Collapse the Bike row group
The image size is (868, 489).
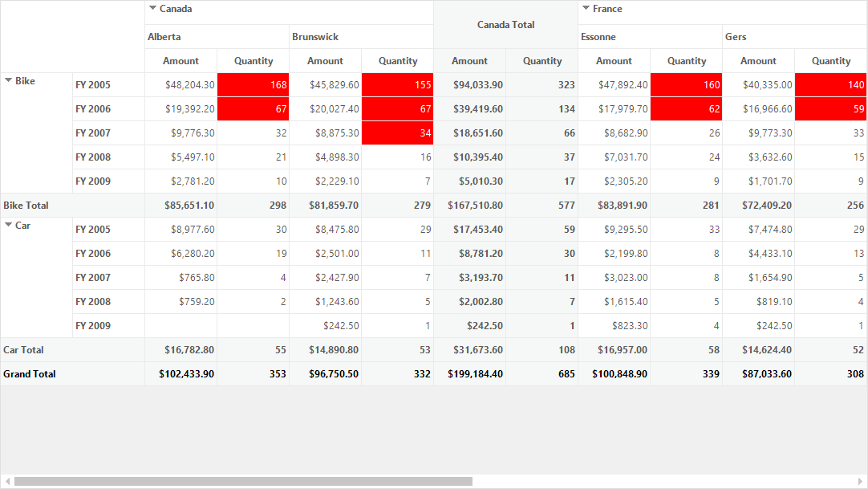coord(8,80)
